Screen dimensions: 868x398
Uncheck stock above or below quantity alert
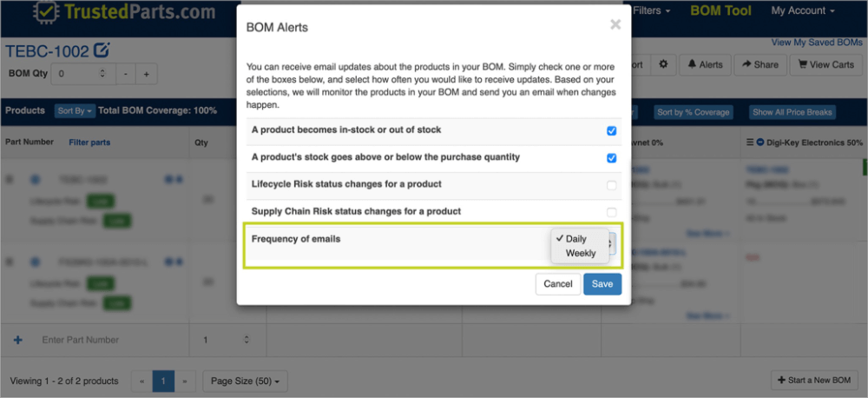pos(612,158)
